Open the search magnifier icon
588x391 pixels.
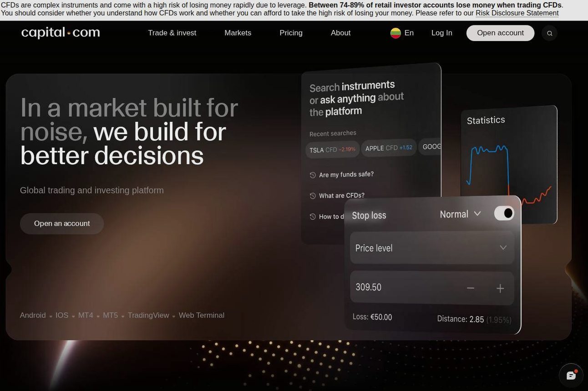point(549,33)
